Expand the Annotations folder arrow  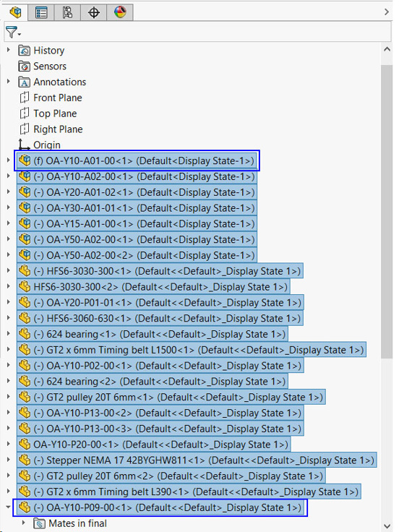click(x=9, y=82)
